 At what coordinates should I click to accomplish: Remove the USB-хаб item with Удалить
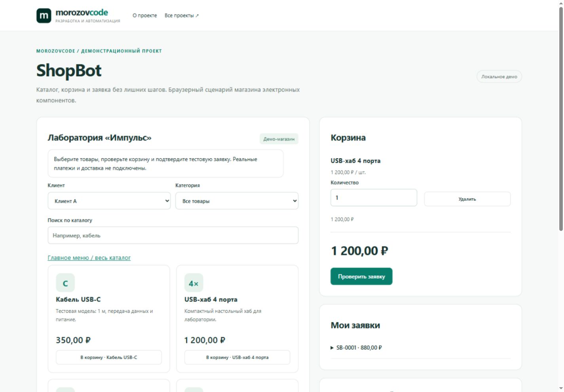pos(467,199)
